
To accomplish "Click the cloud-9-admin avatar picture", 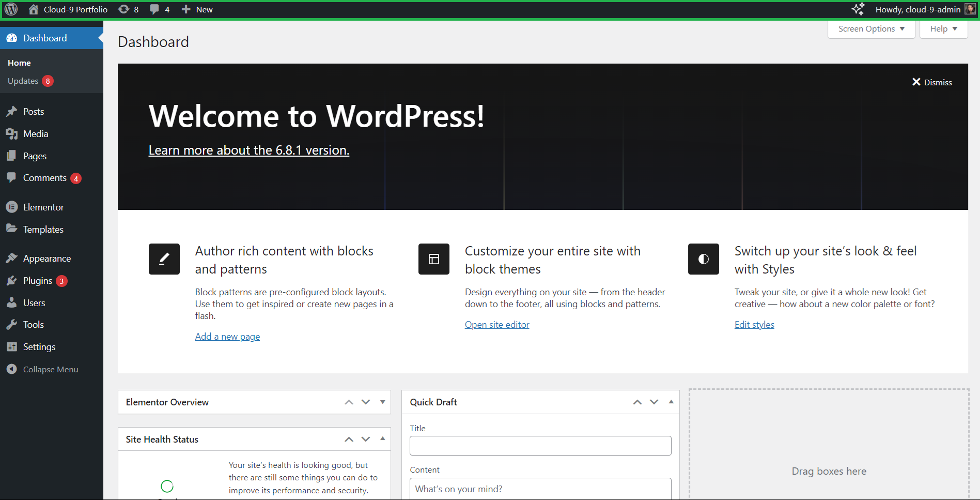I will pyautogui.click(x=971, y=9).
